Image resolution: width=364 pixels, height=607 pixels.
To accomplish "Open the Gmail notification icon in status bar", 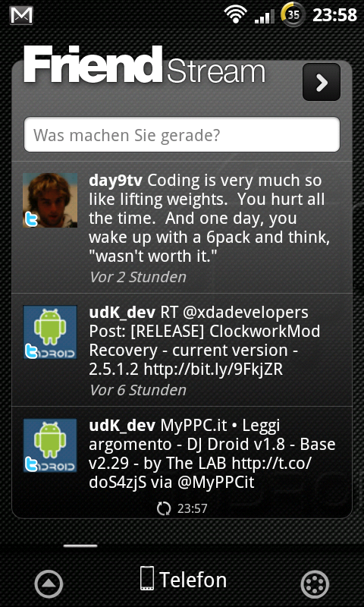I will point(21,15).
